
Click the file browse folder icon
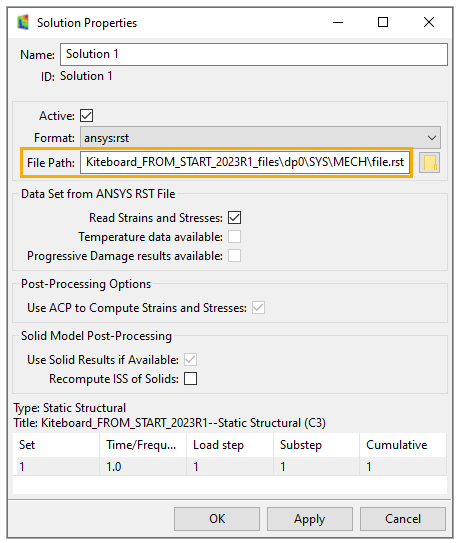coord(429,162)
